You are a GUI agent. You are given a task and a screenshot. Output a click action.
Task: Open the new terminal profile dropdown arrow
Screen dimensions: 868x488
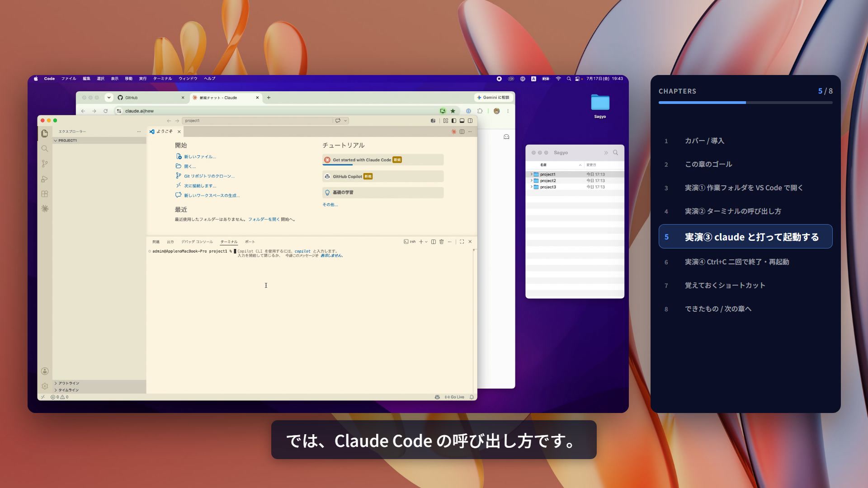[426, 242]
